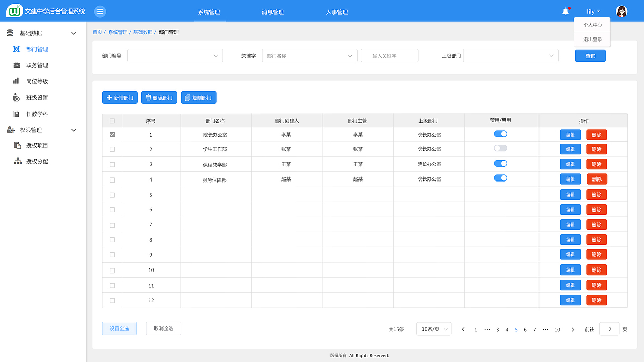This screenshot has height=362, width=644.
Task: Enable the 学生工作部 status switch
Action: (x=501, y=148)
